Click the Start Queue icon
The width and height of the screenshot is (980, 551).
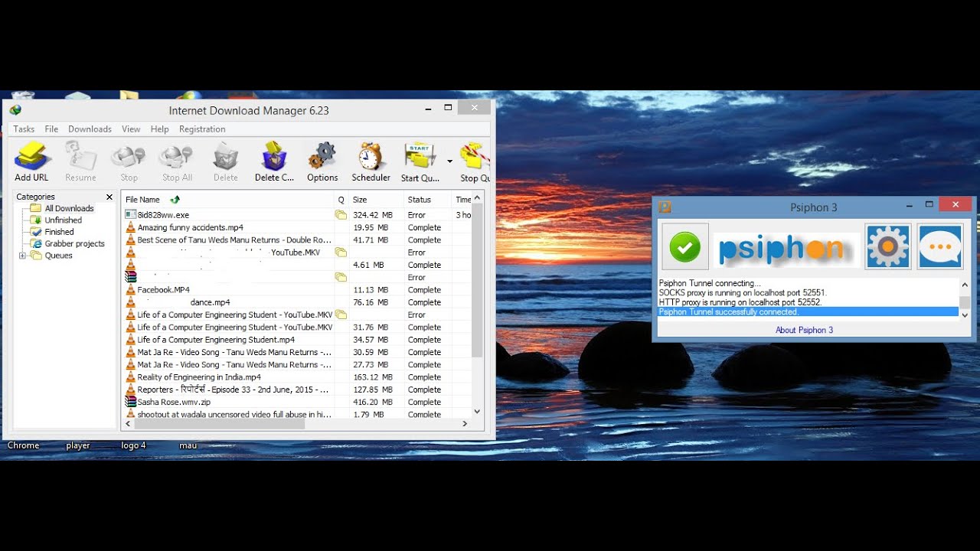(420, 162)
